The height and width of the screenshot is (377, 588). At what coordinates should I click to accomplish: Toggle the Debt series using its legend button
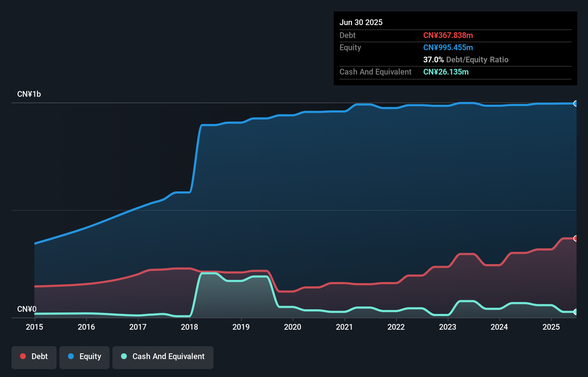coord(34,357)
